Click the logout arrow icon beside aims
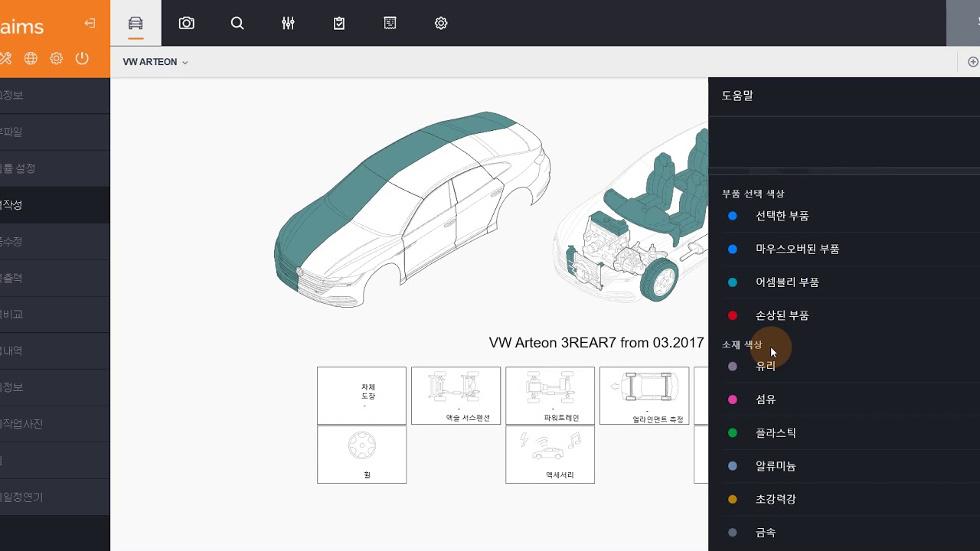Viewport: 980px width, 551px height. (90, 24)
